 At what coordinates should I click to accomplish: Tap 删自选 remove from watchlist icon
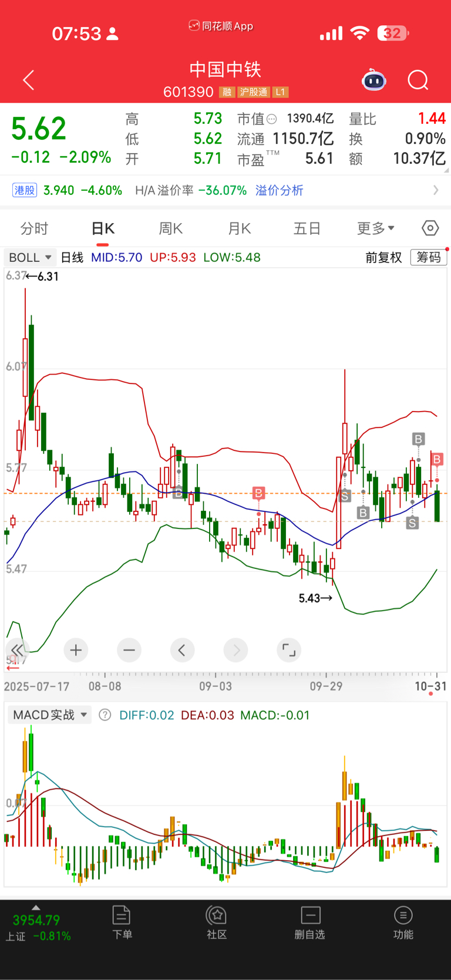(310, 922)
